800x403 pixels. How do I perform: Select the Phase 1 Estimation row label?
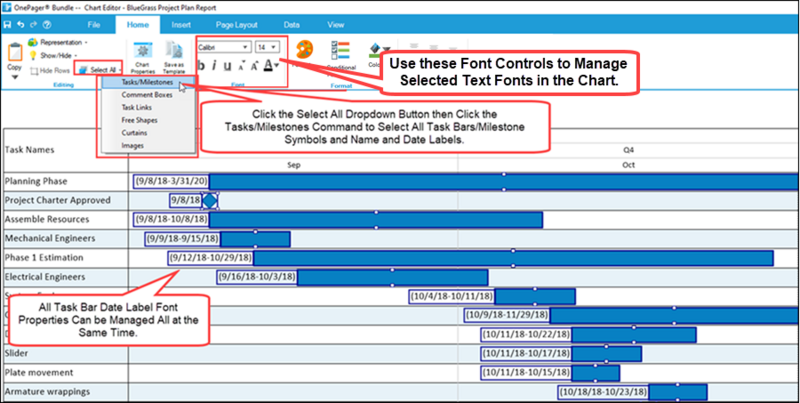point(44,258)
